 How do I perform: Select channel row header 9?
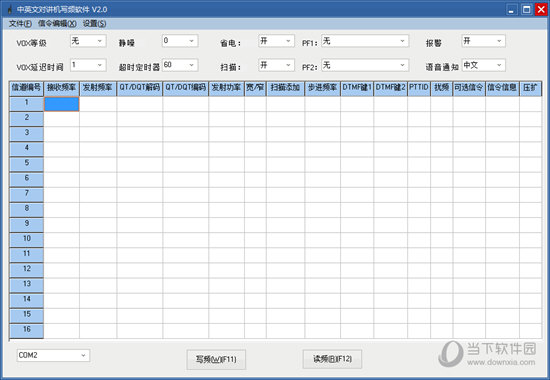pos(26,225)
